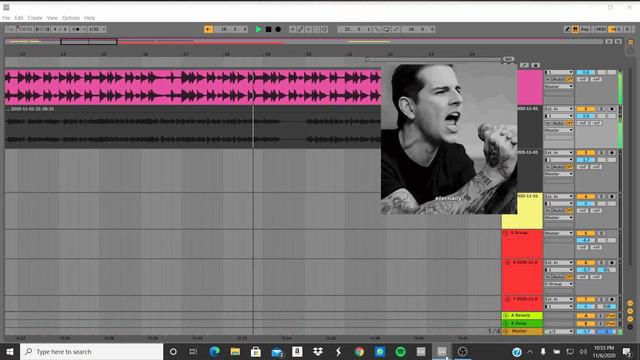Open the output routing dropdown of 5 Group
The height and width of the screenshot is (360, 640).
tap(559, 233)
